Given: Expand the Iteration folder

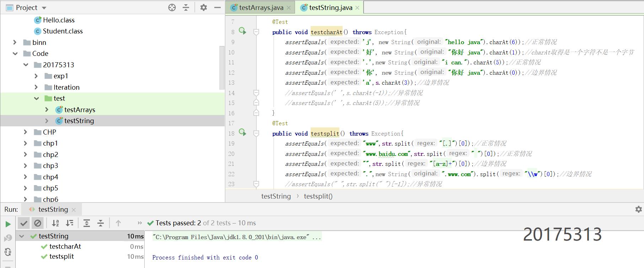Looking at the screenshot, I should pyautogui.click(x=36, y=87).
